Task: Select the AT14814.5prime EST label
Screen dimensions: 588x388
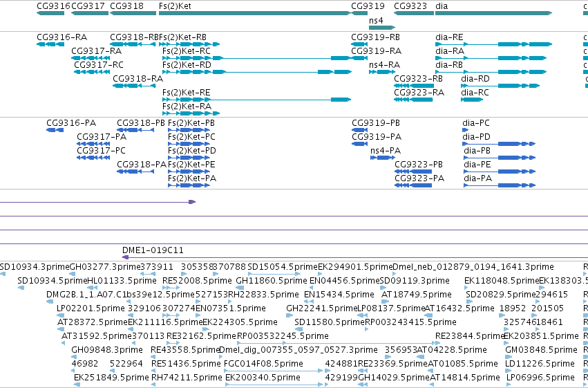Action: [x=464, y=378]
